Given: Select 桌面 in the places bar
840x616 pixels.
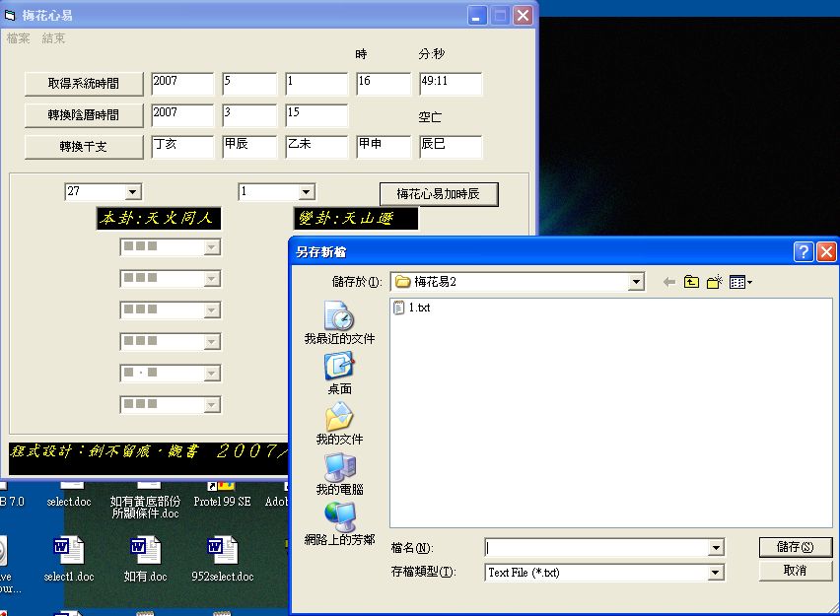Looking at the screenshot, I should tap(339, 374).
